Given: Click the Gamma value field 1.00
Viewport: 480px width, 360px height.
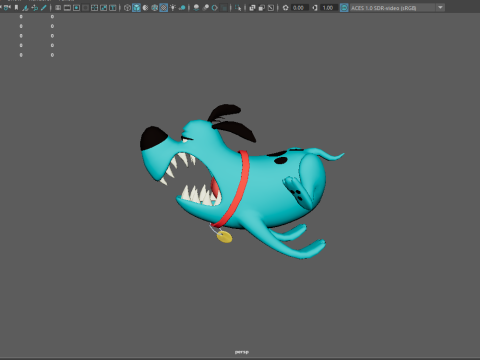Looking at the screenshot, I should [329, 8].
